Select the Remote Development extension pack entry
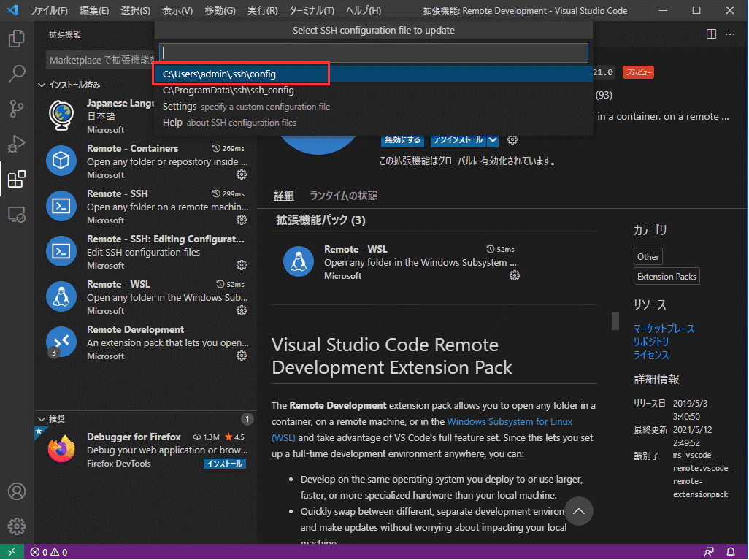Image resolution: width=749 pixels, height=560 pixels. (x=146, y=342)
